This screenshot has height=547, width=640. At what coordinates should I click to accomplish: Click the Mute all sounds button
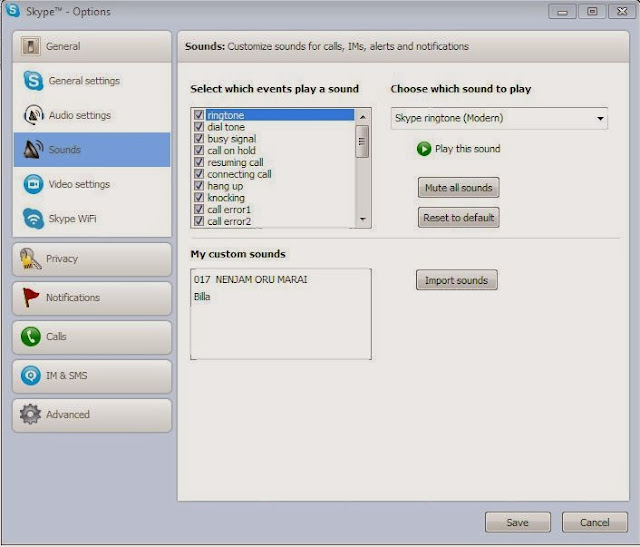458,188
